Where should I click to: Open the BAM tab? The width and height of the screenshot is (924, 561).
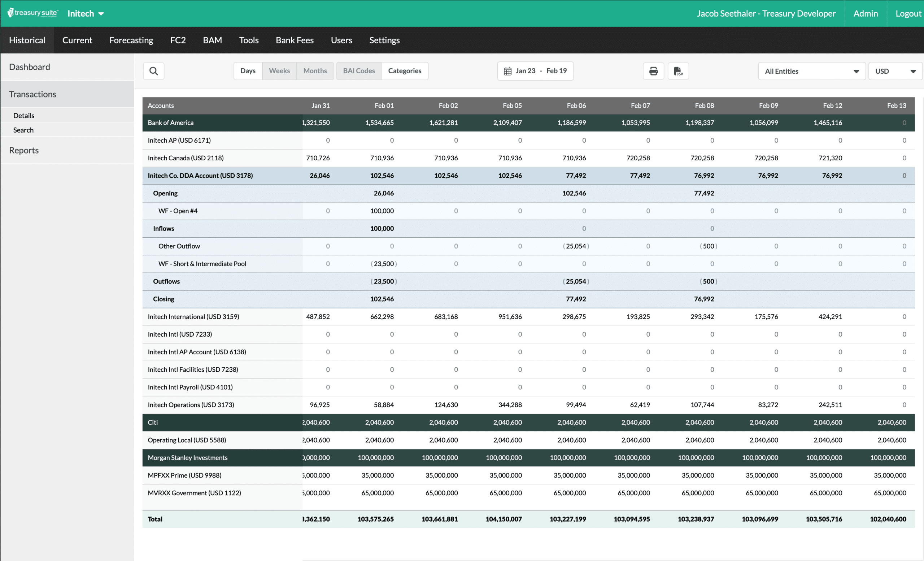point(212,40)
